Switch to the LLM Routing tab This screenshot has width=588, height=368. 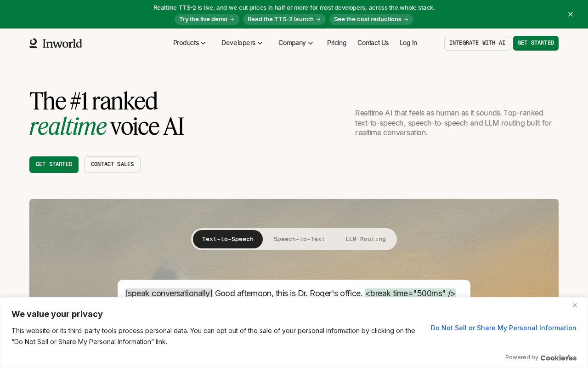366,239
